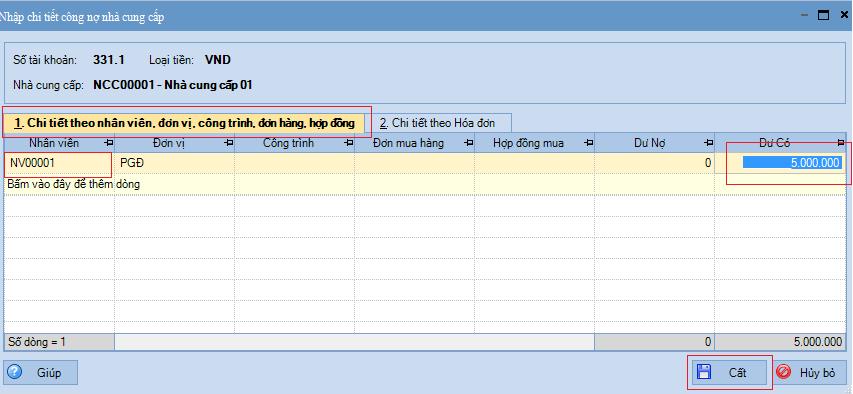Sort by Đơn vị column header
The height and width of the screenshot is (394, 853).
[174, 143]
